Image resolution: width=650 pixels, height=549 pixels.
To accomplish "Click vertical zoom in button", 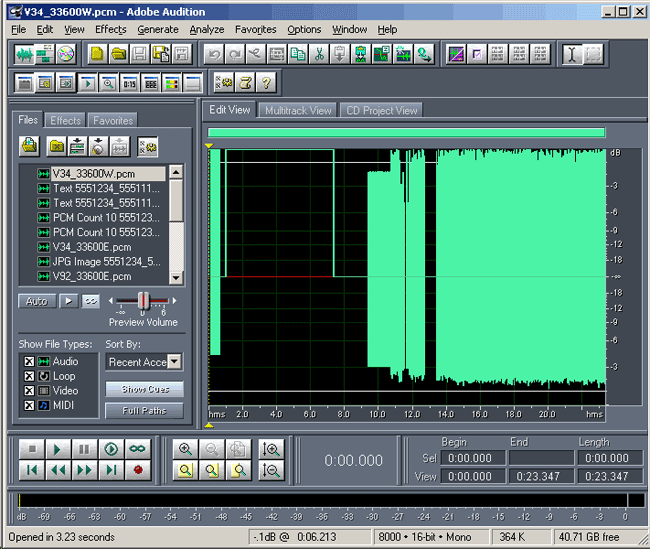I will (271, 449).
